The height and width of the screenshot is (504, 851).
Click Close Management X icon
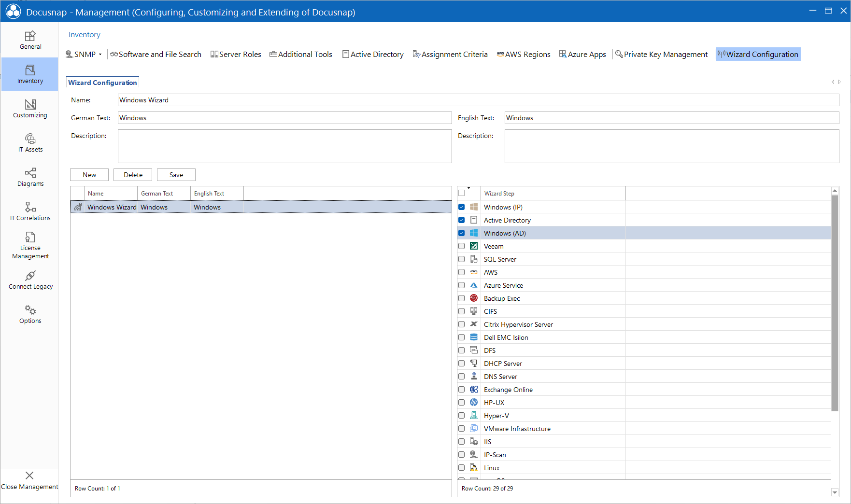point(29,476)
